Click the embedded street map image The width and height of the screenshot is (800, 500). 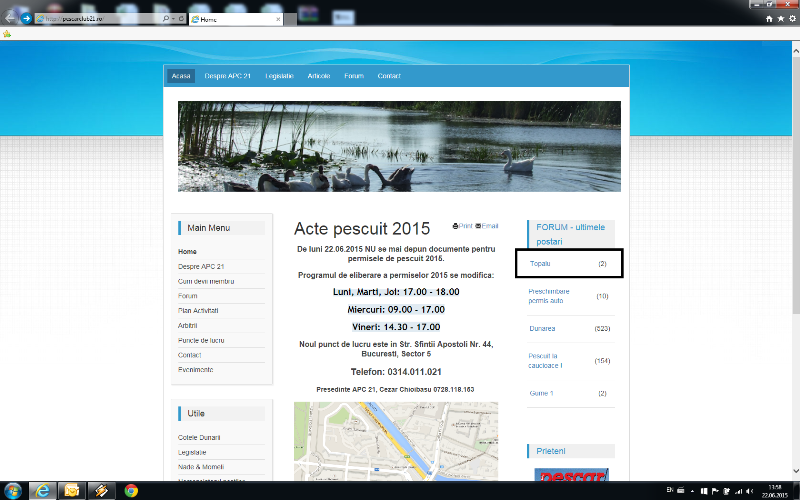click(395, 440)
